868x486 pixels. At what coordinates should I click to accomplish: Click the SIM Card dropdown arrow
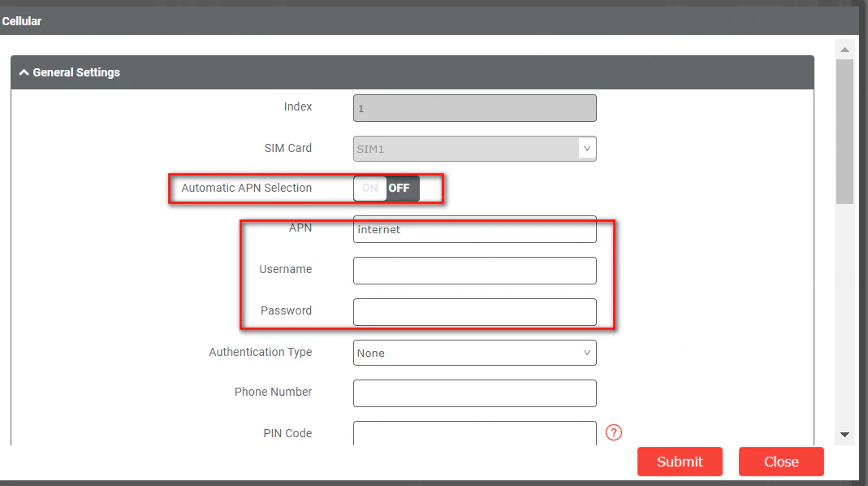click(586, 148)
